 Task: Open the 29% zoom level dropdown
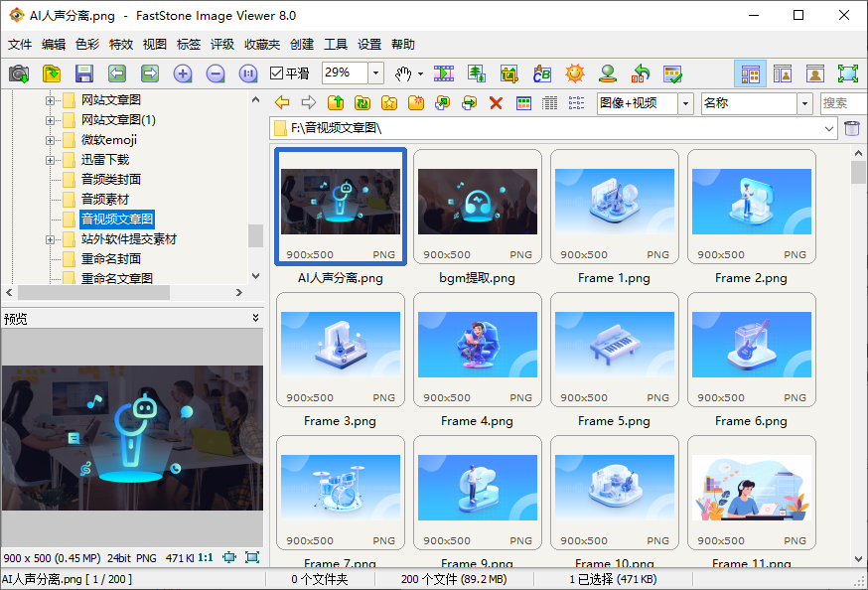pyautogui.click(x=375, y=74)
